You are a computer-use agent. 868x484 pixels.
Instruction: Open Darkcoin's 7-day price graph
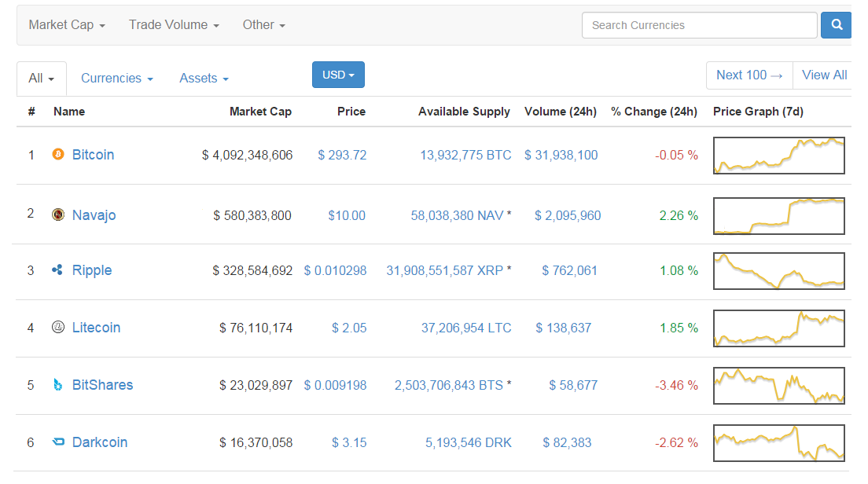click(x=779, y=443)
